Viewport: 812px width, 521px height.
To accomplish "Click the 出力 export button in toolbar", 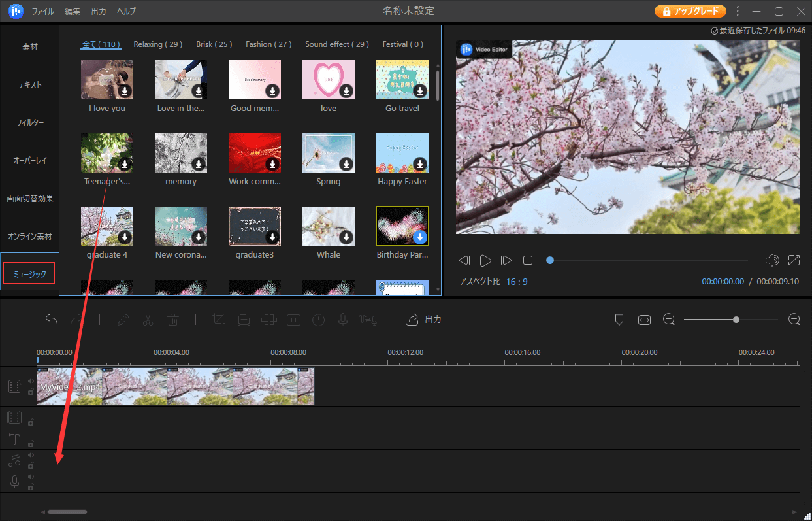I will [424, 320].
